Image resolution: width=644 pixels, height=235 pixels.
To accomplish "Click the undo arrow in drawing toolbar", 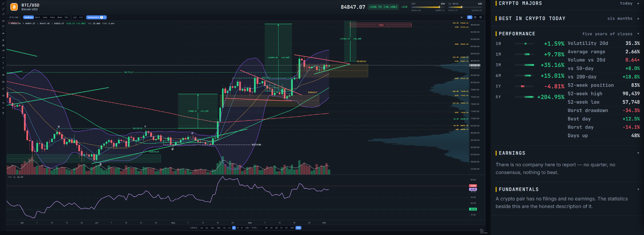I will pyautogui.click(x=3, y=103).
